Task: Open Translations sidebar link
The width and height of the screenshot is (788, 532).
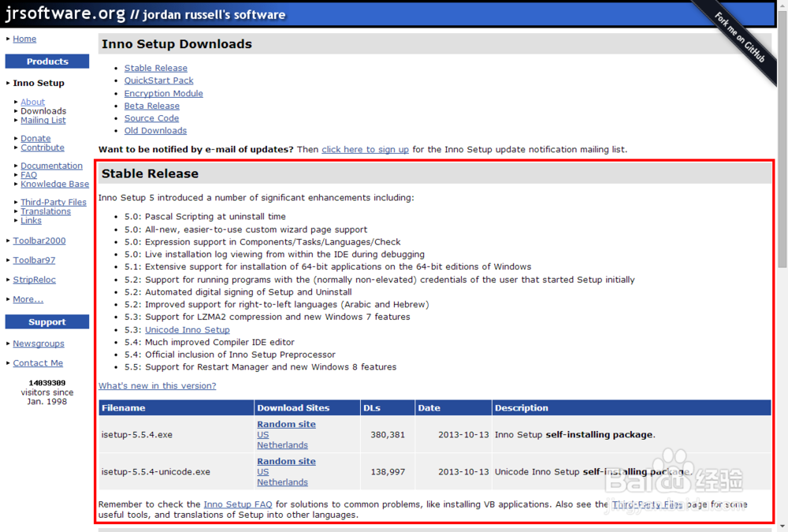Action: tap(46, 211)
